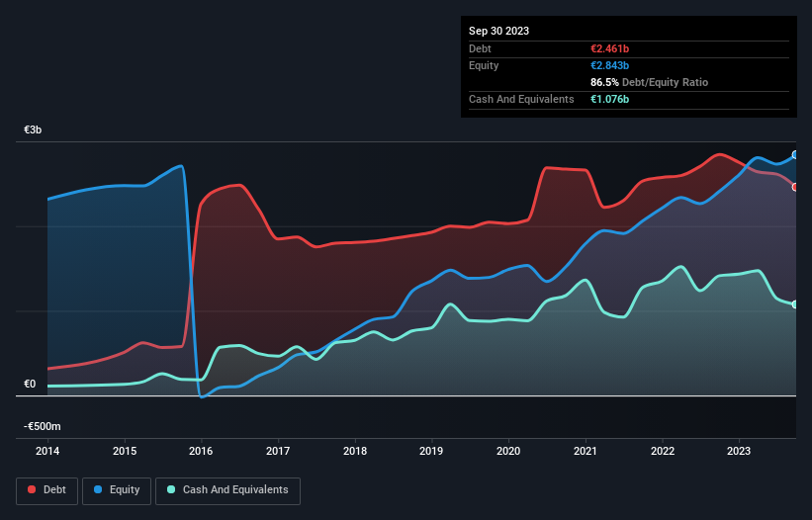Toggle the Equity series legend button

pyautogui.click(x=117, y=490)
